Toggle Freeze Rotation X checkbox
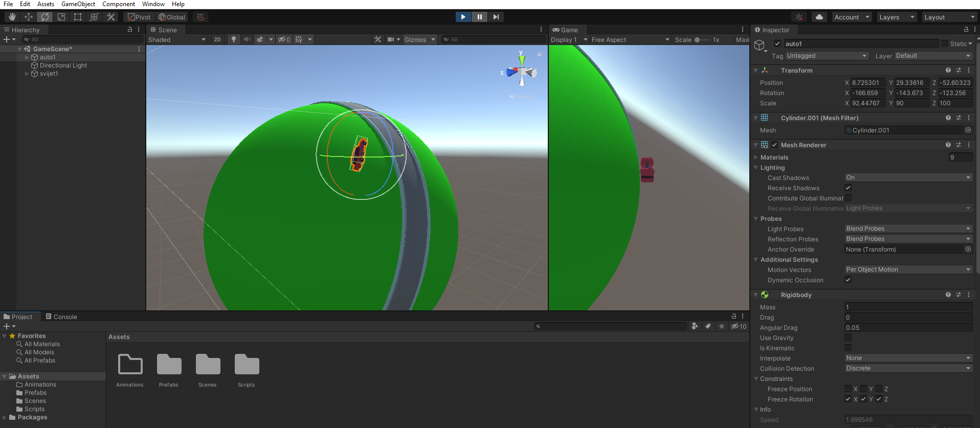This screenshot has width=980, height=428. coord(848,399)
